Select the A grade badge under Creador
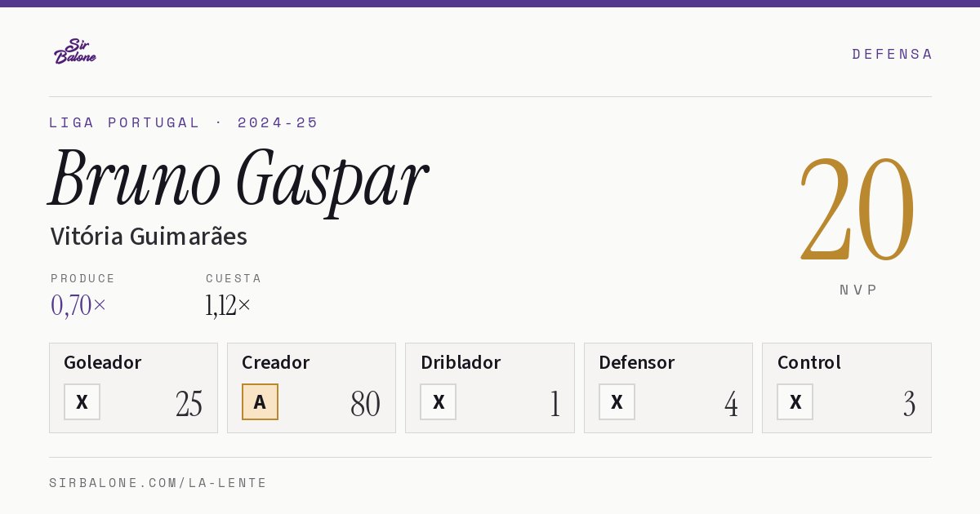Image resolution: width=980 pixels, height=514 pixels. [260, 401]
